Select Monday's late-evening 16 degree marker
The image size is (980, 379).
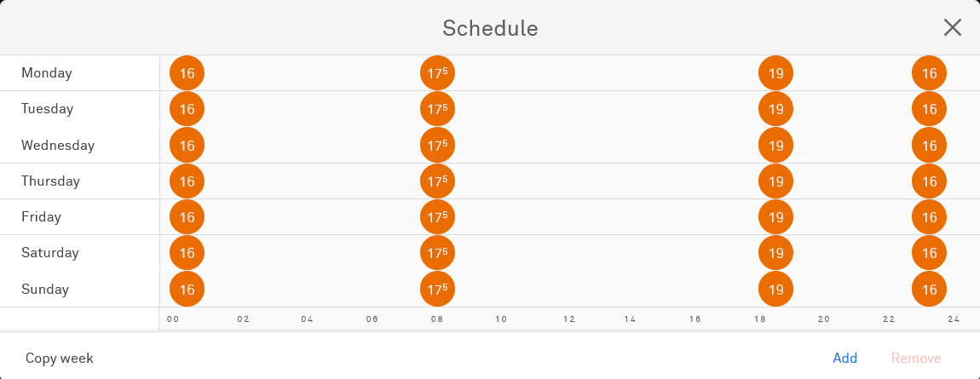(929, 73)
